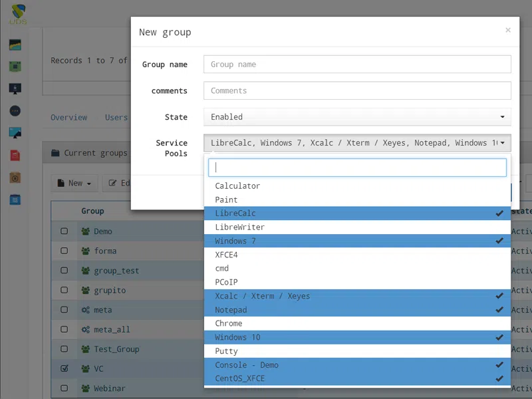Select cmd in the pools list
The width and height of the screenshot is (532, 399).
point(357,269)
